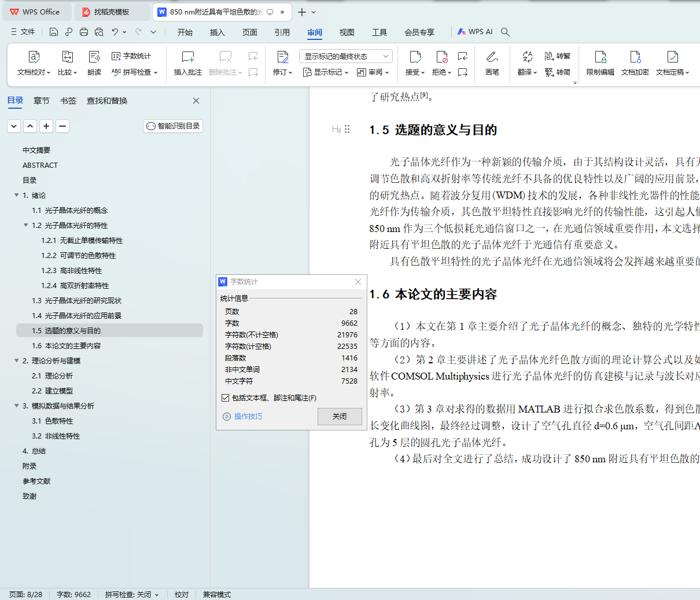Switch to the 章节 sidebar tab
The width and height of the screenshot is (700, 600).
42,101
